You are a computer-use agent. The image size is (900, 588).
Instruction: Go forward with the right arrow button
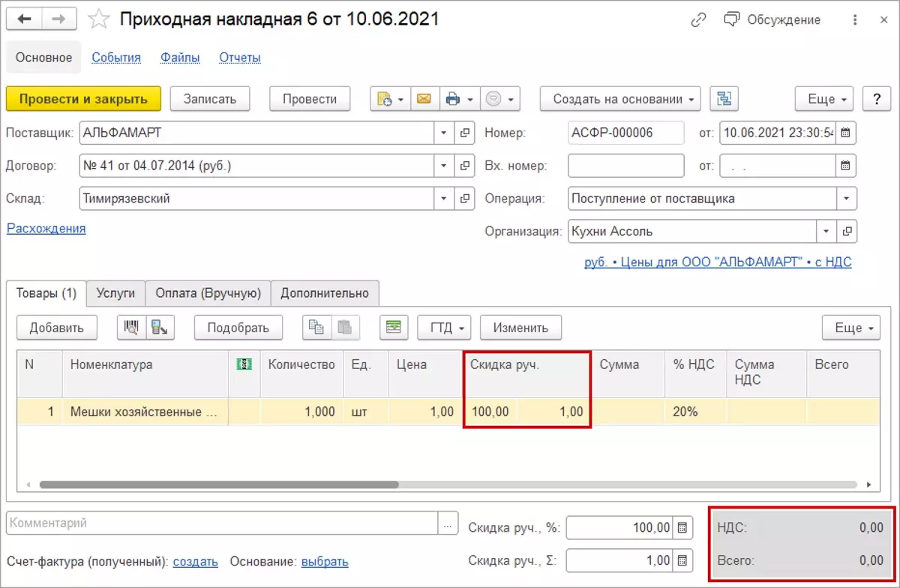tap(61, 19)
